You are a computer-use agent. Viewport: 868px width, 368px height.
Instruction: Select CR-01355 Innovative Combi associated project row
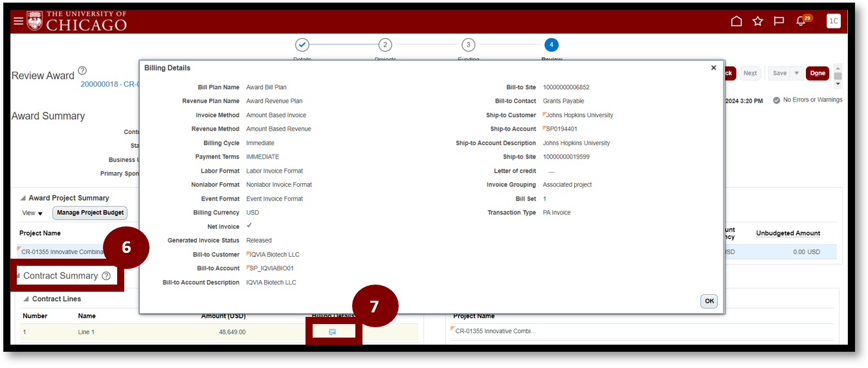496,331
